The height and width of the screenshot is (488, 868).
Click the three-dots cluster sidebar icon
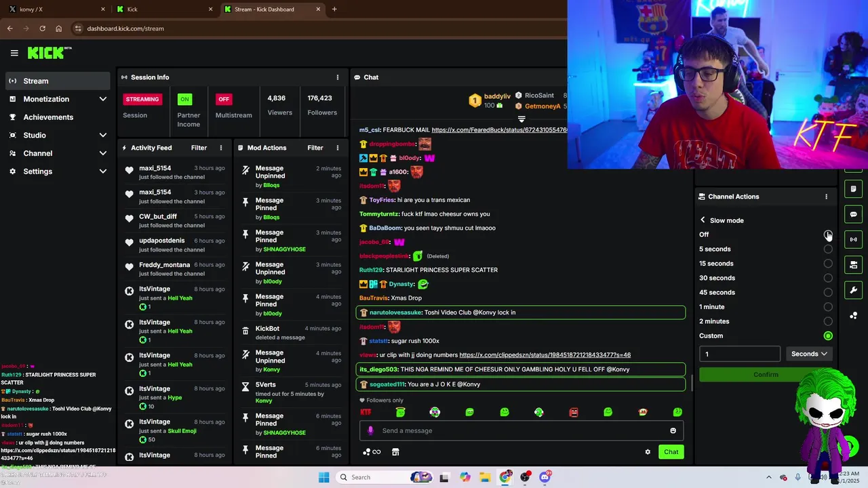pos(853,315)
